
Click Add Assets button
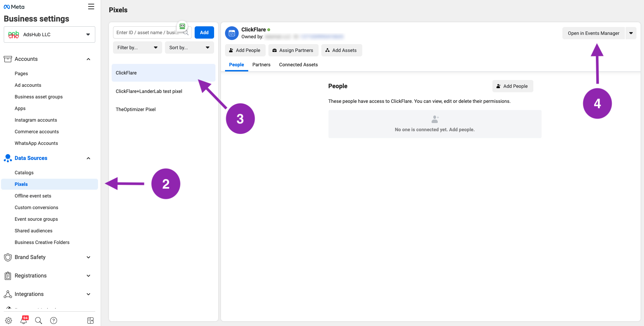click(341, 50)
